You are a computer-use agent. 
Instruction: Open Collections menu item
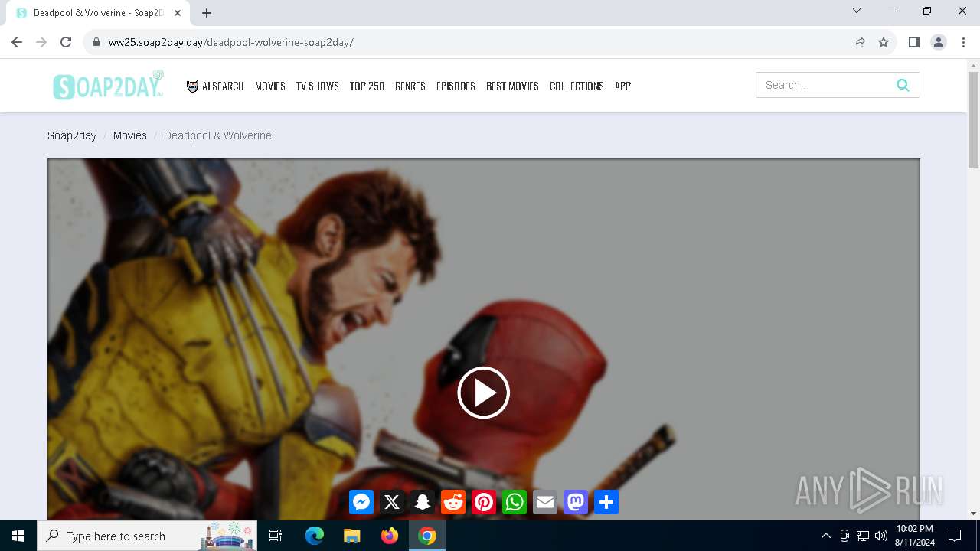[x=577, y=86]
